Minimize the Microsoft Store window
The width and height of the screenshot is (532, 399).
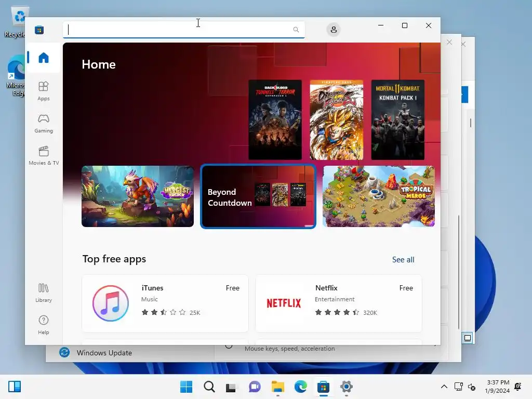pos(381,25)
